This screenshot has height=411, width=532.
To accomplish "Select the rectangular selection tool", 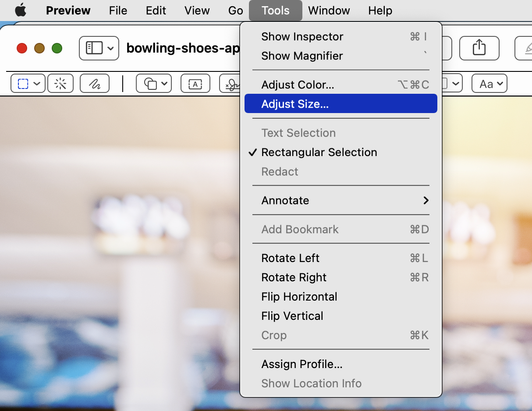I will point(23,84).
